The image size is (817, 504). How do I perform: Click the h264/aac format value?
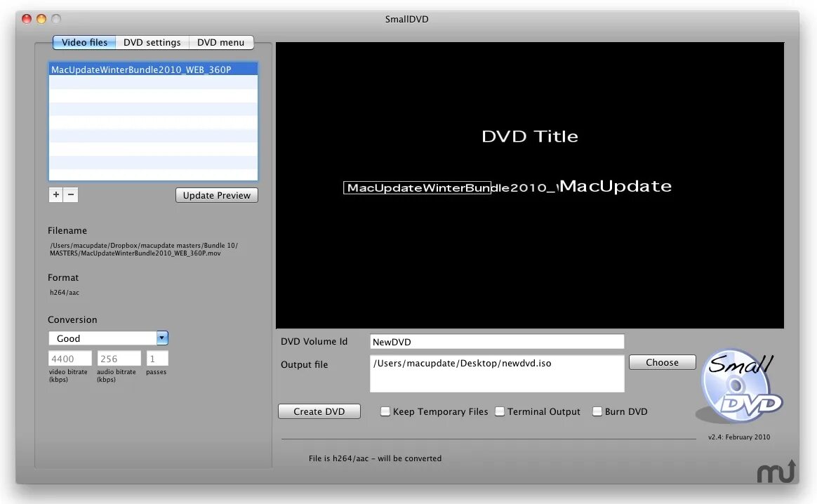(x=65, y=293)
